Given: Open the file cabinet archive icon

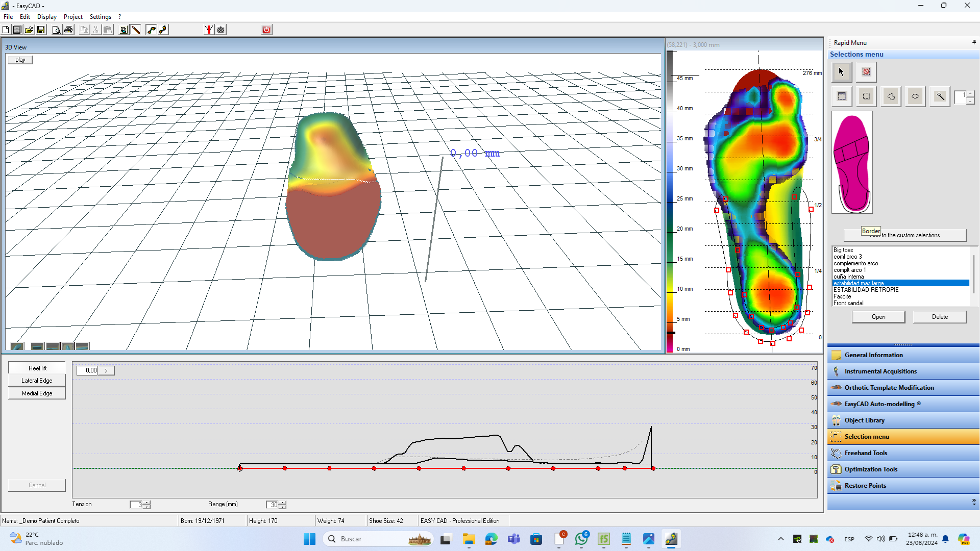Looking at the screenshot, I should tap(17, 30).
